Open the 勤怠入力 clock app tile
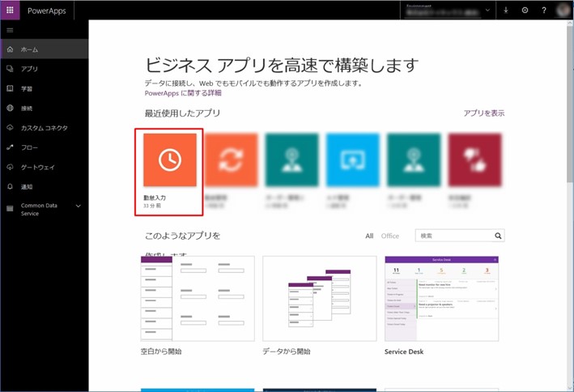The image size is (574, 392). [x=170, y=160]
